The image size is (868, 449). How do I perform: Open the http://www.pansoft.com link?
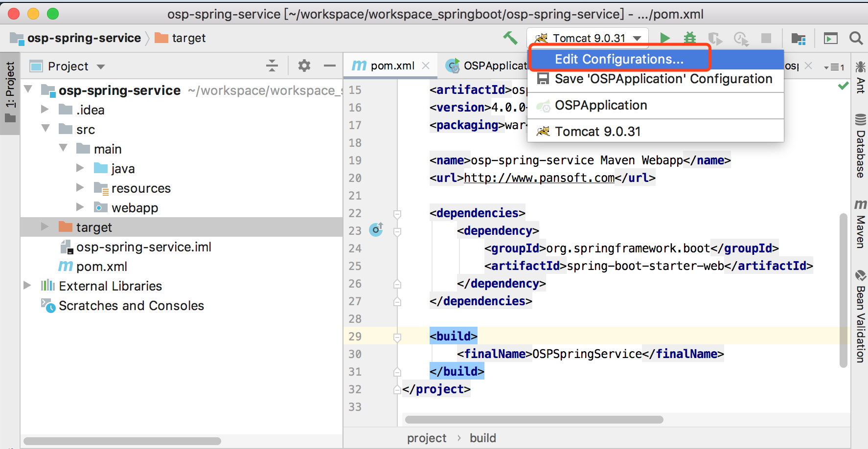(539, 178)
